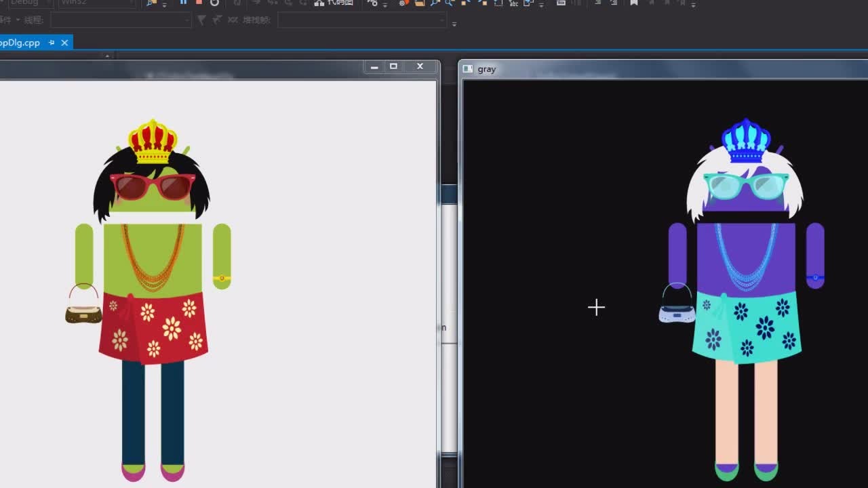Open the 线程 thread combo box
Viewport: 868px width, 488px height.
click(121, 20)
